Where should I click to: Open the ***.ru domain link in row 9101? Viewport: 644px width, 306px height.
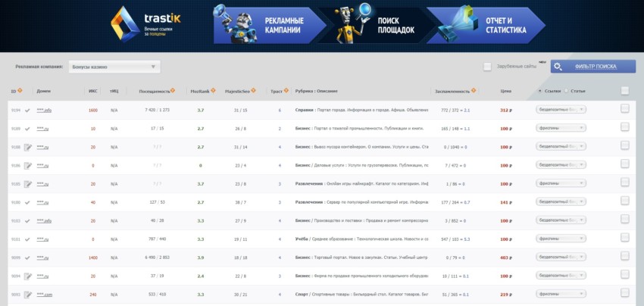point(42,239)
